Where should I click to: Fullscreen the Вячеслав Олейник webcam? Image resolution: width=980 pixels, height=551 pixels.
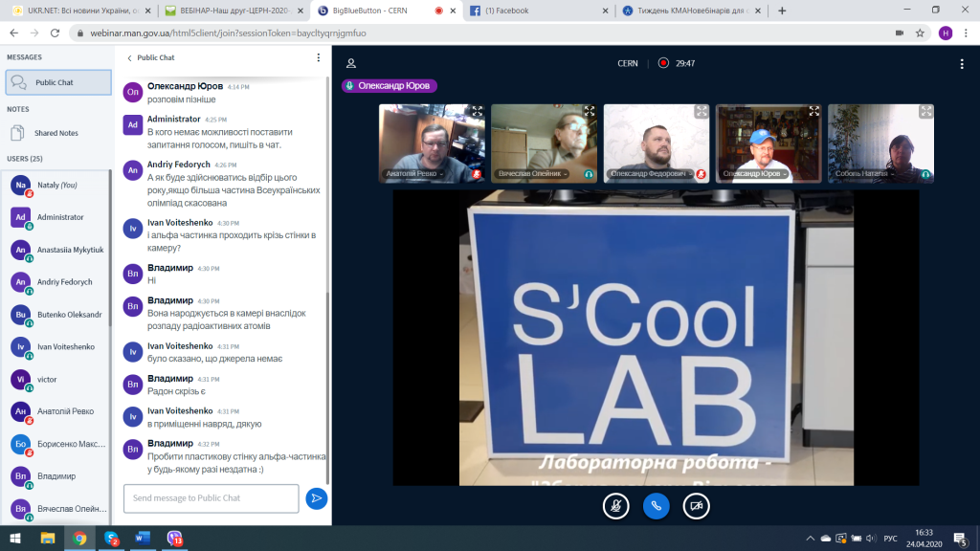click(x=589, y=111)
